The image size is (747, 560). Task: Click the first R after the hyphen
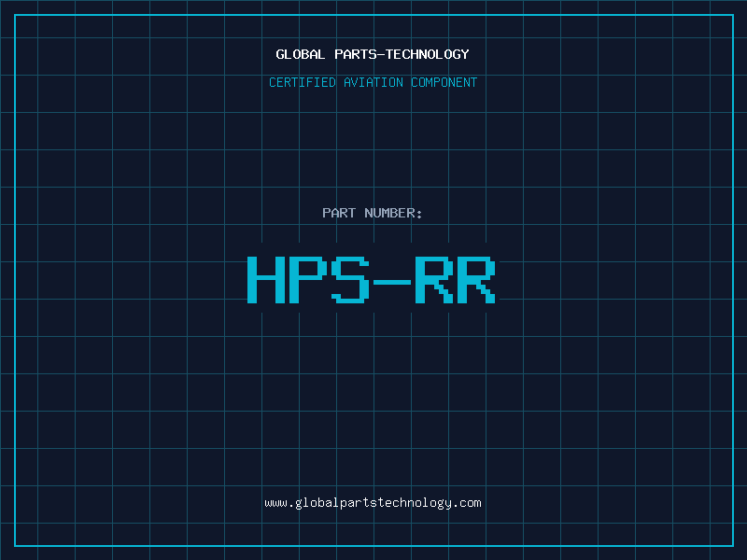point(433,280)
